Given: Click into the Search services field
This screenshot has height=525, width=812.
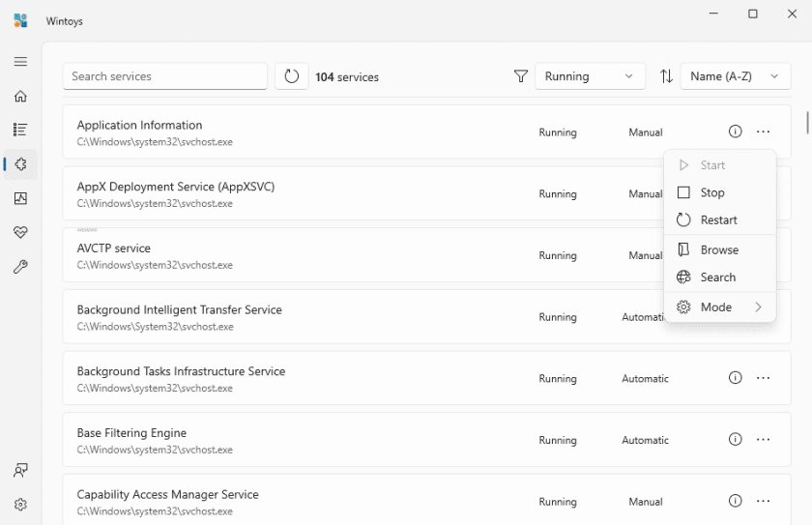Looking at the screenshot, I should click(x=164, y=76).
